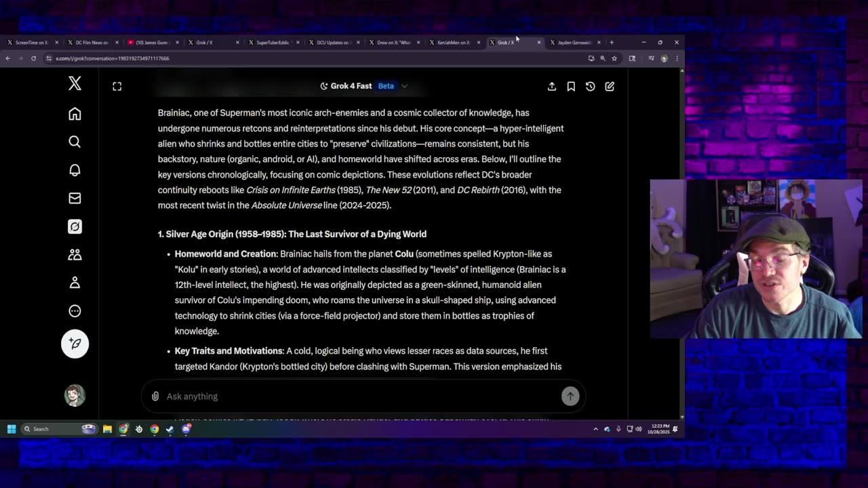Open the Chrome profile avatar

tap(664, 58)
